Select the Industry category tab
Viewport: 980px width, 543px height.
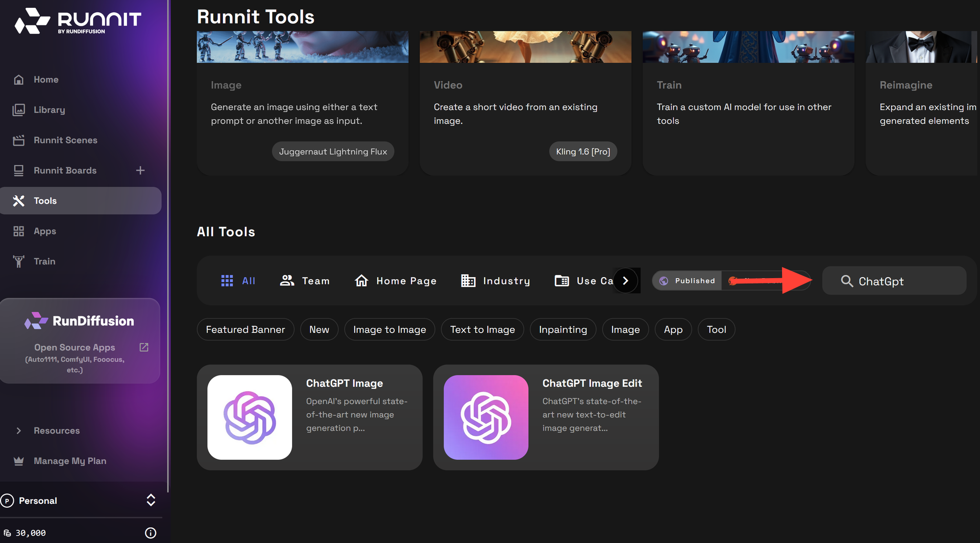tap(495, 281)
